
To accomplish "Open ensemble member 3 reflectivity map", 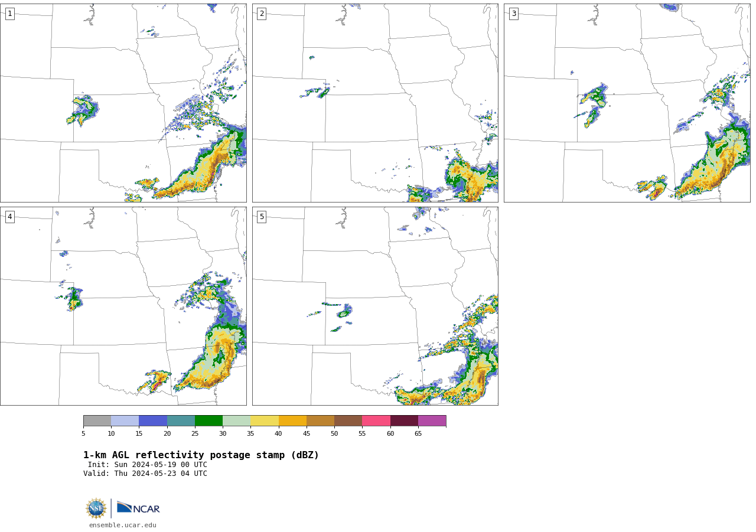I will (627, 103).
